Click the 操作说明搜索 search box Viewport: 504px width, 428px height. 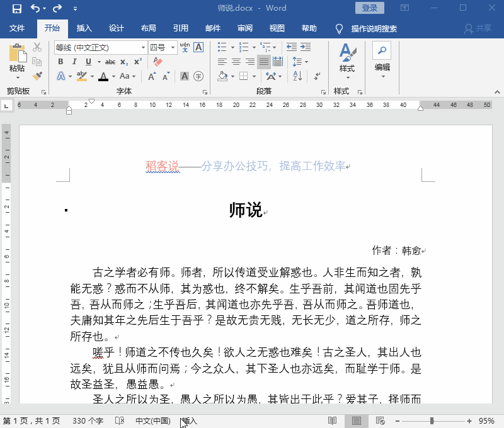(374, 28)
